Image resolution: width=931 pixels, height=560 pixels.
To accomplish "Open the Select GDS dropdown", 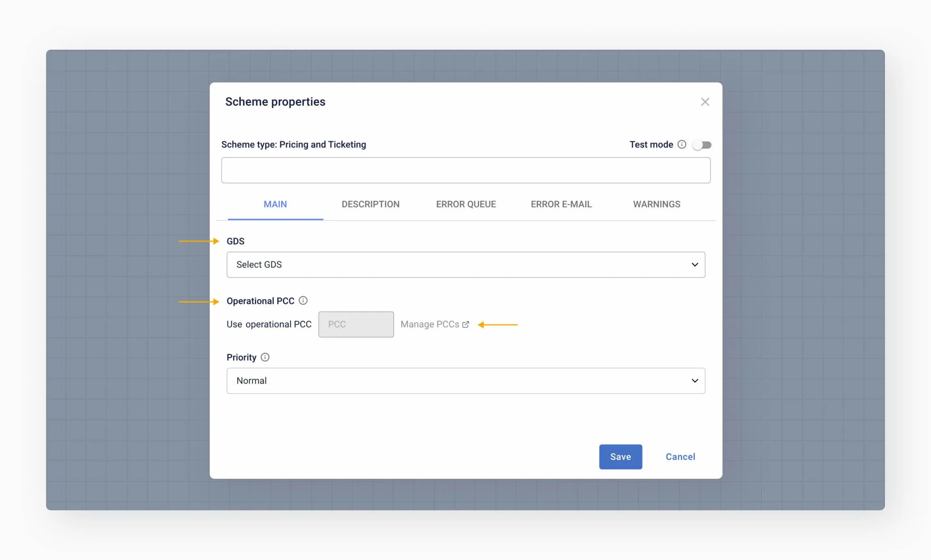I will coord(465,265).
